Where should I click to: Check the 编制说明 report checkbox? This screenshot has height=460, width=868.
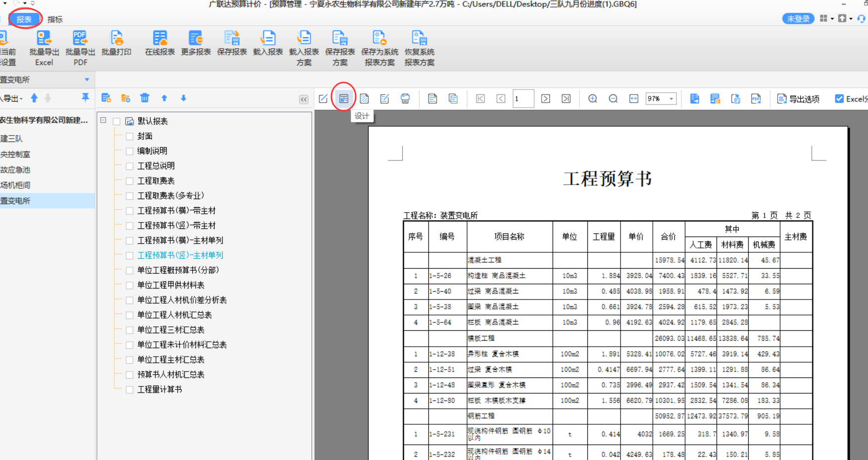tap(130, 151)
